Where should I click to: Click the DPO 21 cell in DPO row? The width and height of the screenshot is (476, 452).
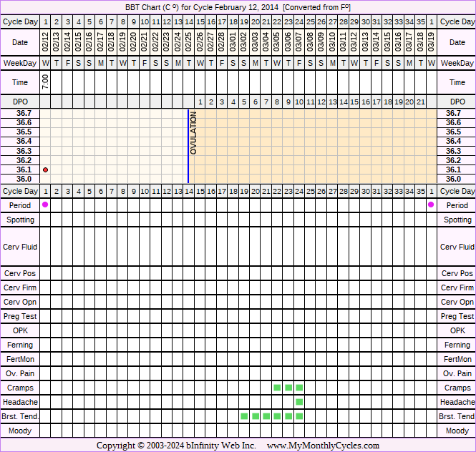point(420,102)
